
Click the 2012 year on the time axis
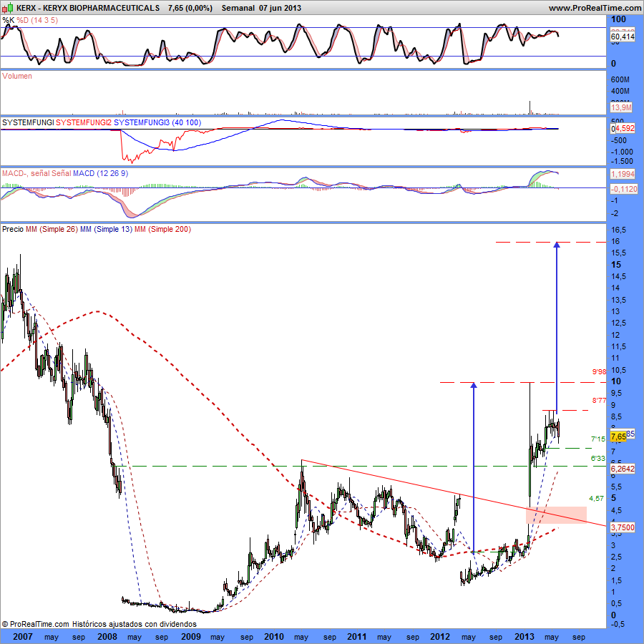440,637
